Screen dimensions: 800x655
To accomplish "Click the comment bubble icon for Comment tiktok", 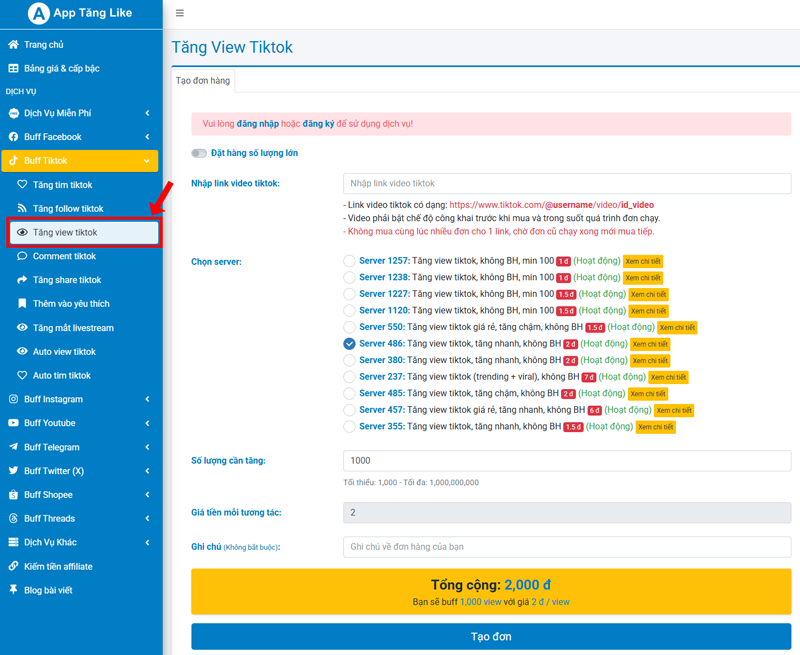I will click(22, 256).
